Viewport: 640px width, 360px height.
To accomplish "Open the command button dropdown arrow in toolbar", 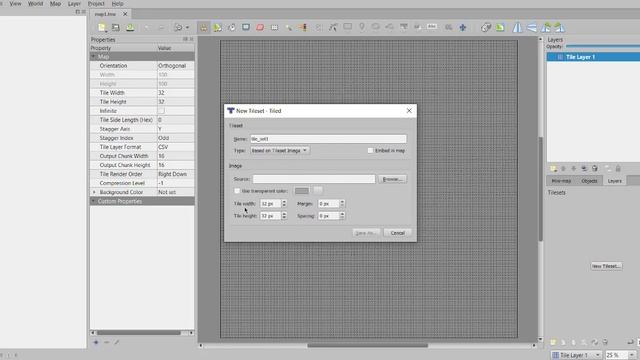I will (187, 27).
